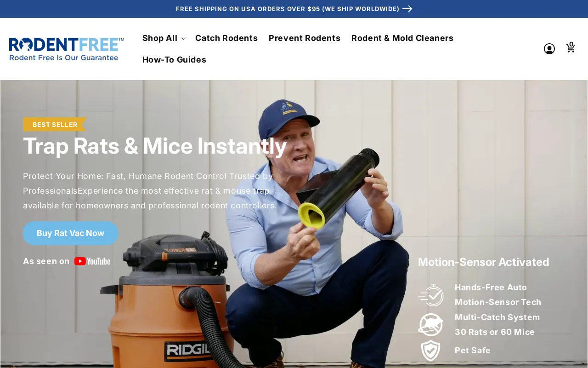Viewport: 588px width, 368px height.
Task: Click the free shipping banner arrow
Action: pos(407,9)
